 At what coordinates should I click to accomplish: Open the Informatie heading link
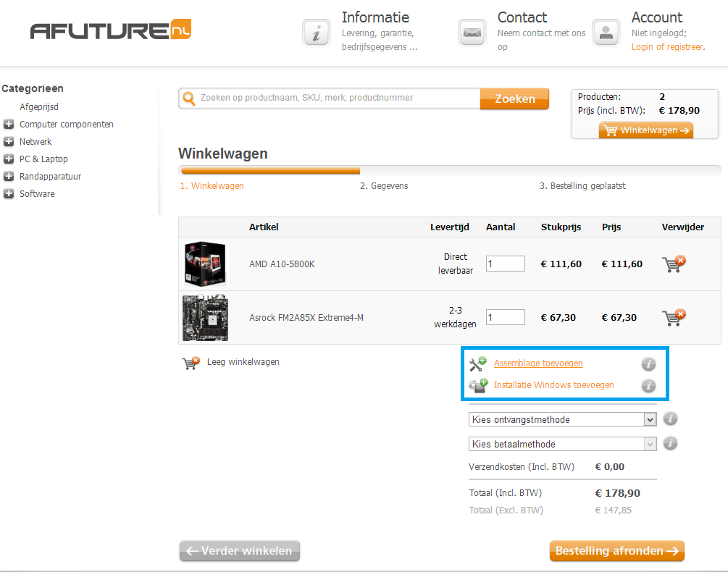[x=375, y=17]
